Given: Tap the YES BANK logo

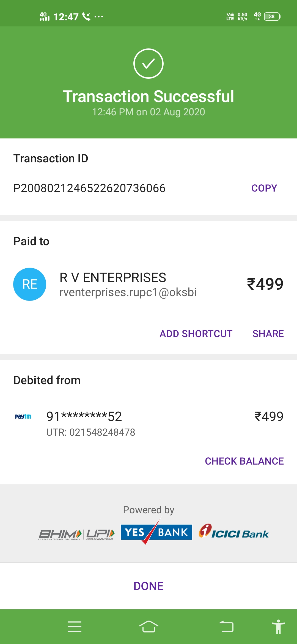Looking at the screenshot, I should [156, 532].
